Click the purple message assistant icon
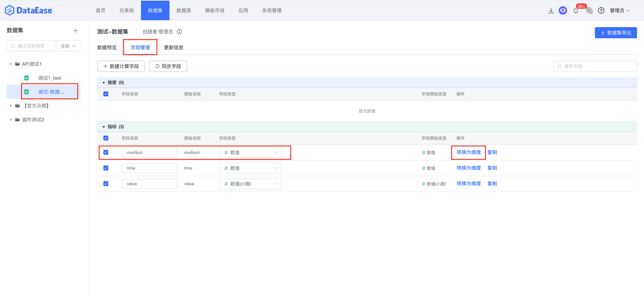 (x=562, y=10)
